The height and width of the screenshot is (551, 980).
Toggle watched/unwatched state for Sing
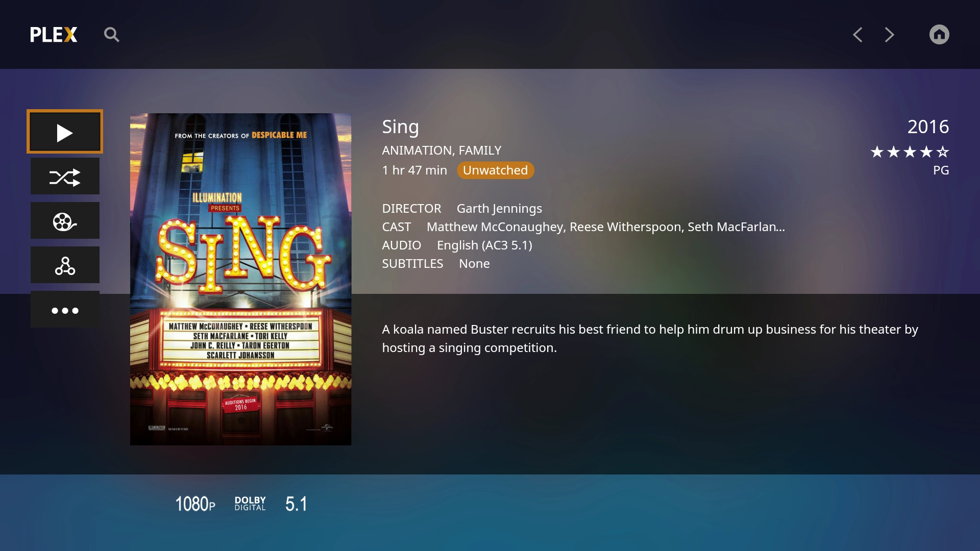tap(495, 169)
